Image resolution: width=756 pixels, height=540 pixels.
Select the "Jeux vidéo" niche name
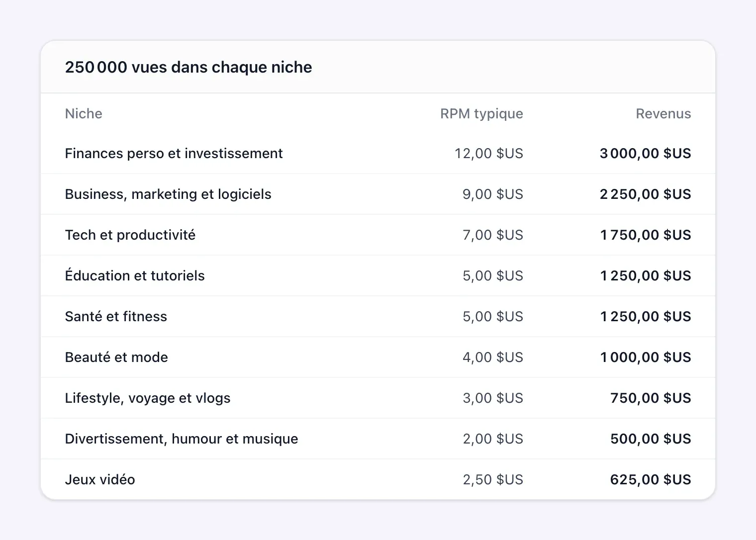coord(100,479)
